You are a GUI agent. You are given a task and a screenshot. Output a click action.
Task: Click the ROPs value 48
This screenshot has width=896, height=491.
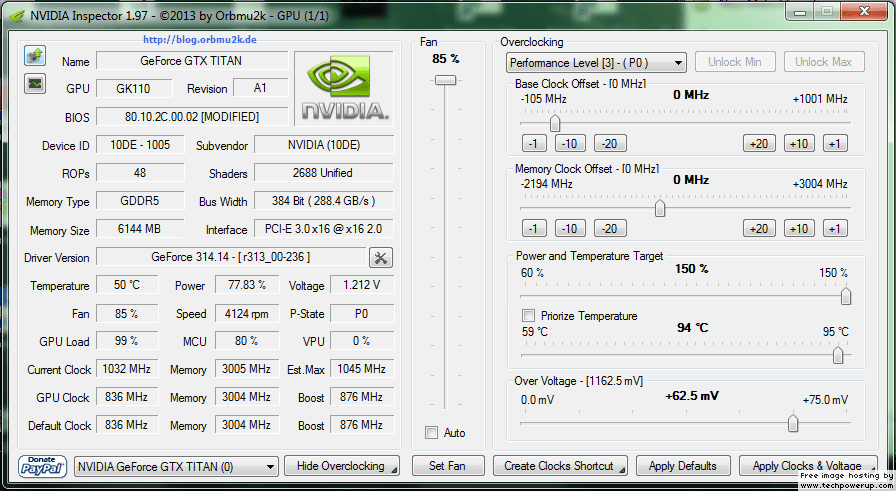click(x=140, y=173)
